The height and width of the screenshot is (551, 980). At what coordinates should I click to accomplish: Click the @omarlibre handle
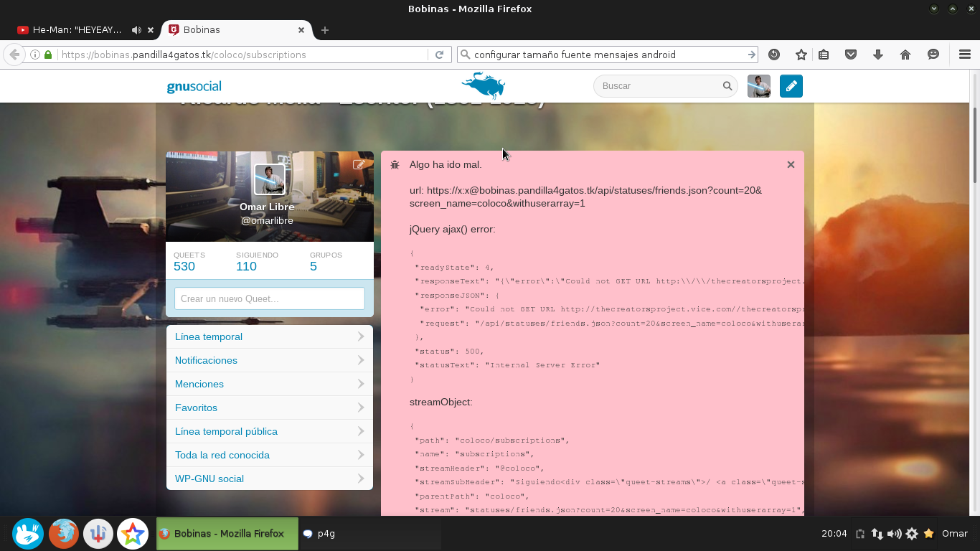267,220
